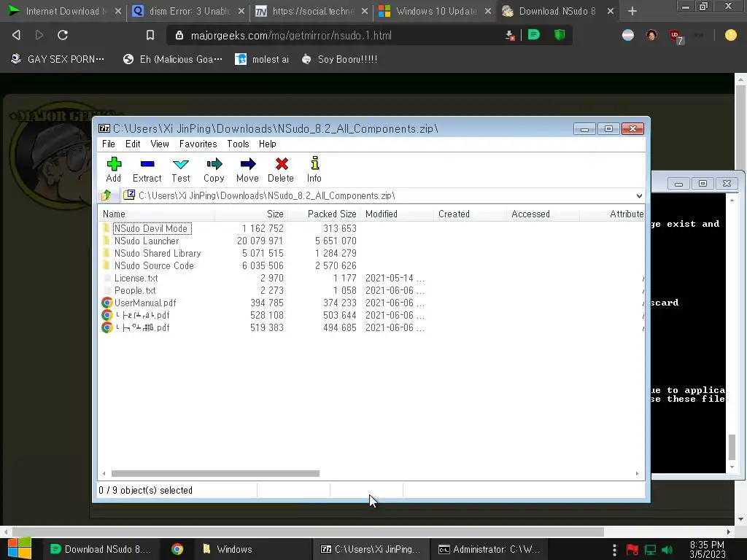Go up one folder level icon
This screenshot has width=747, height=560.
coord(107,195)
